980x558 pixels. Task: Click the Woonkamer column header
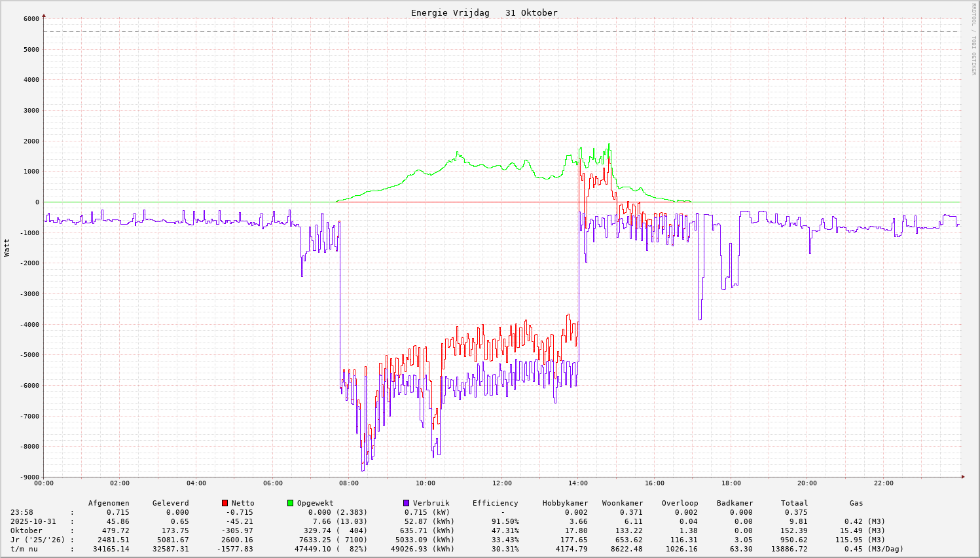(623, 503)
